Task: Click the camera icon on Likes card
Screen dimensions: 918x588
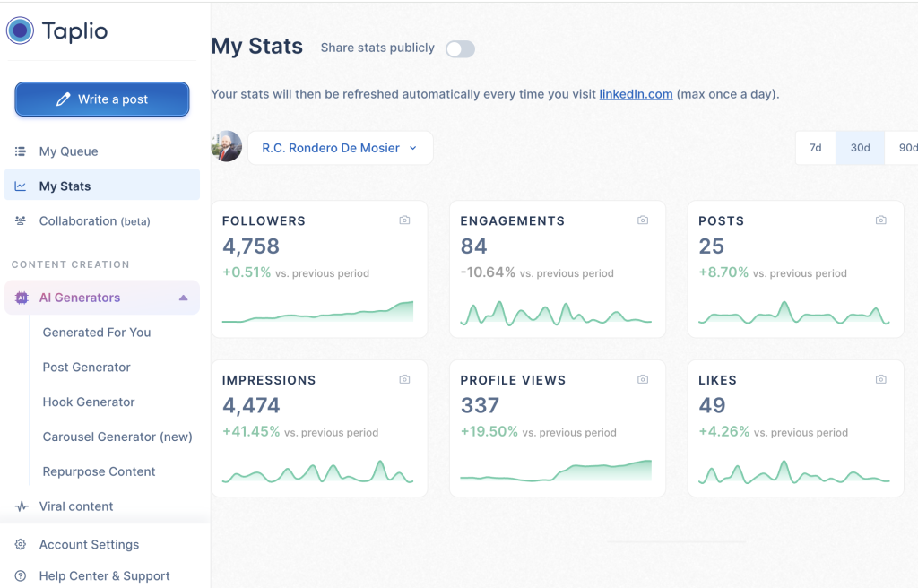Action: (881, 380)
